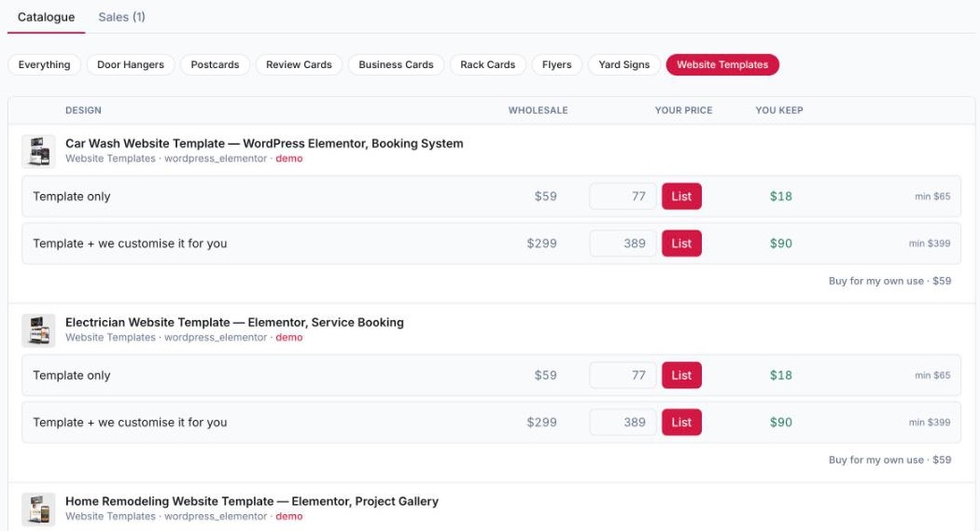Click Car Wash 'Template only' row label

tap(72, 196)
